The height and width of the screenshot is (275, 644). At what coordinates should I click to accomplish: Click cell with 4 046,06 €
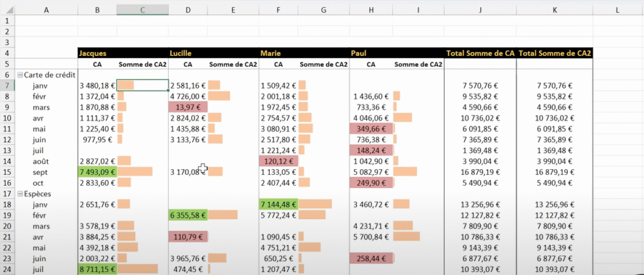pos(371,118)
